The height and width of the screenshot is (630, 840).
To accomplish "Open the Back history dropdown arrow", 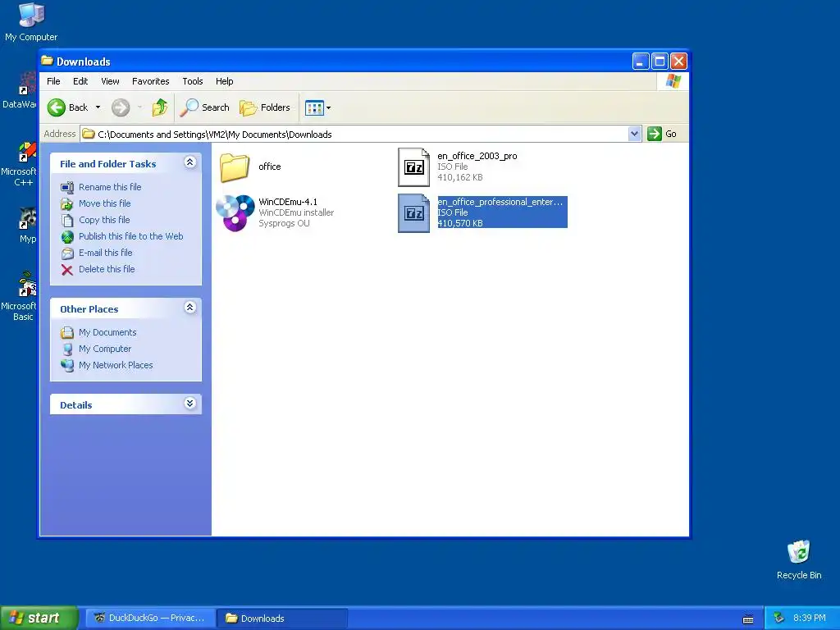I will click(x=98, y=107).
